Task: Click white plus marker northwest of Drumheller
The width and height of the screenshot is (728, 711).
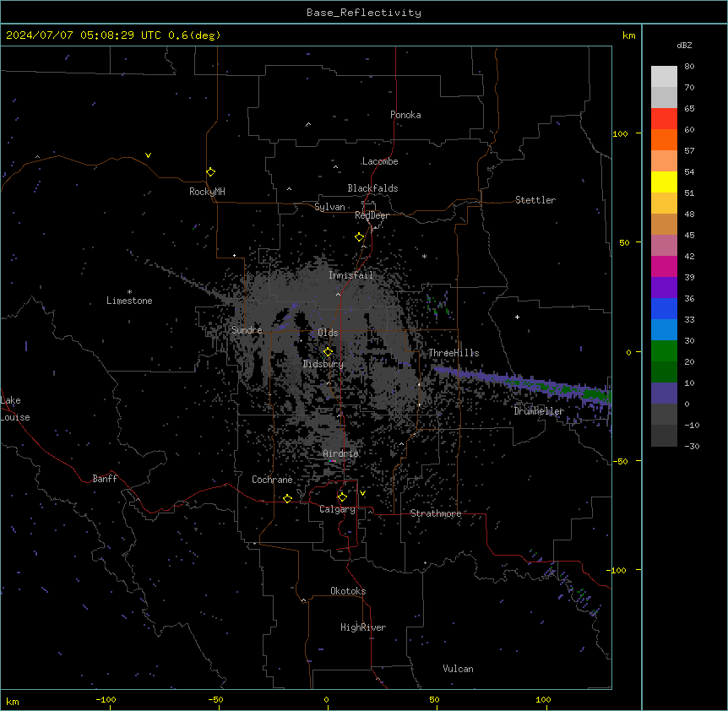Action: [517, 317]
